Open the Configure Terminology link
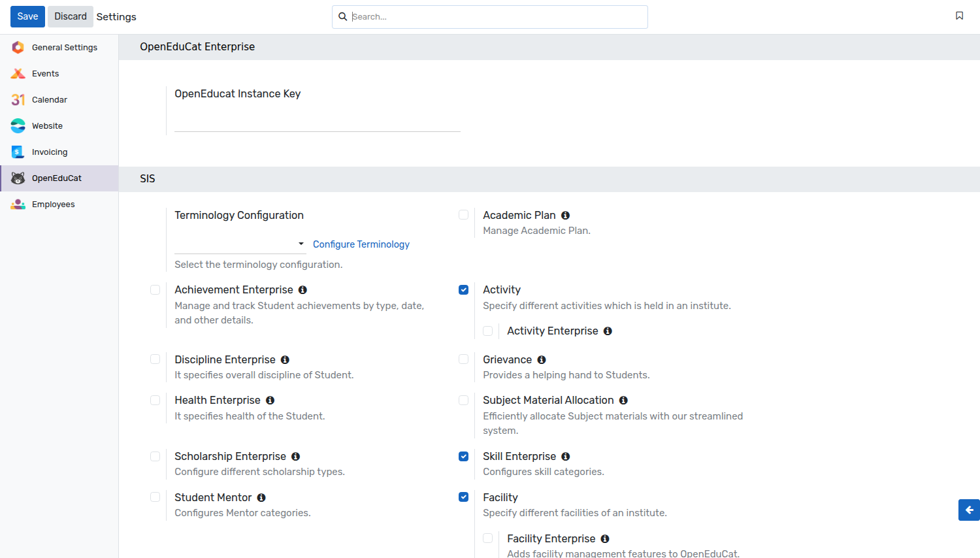Image resolution: width=980 pixels, height=558 pixels. click(361, 244)
